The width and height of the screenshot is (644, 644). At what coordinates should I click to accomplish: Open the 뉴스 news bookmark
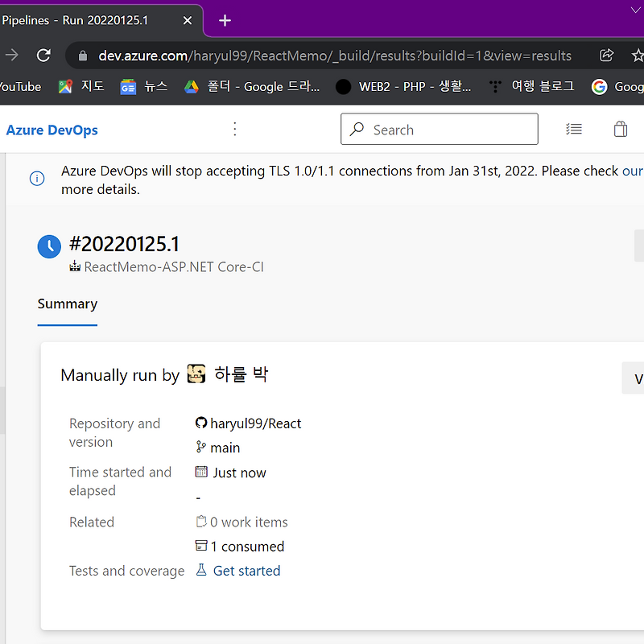[144, 86]
